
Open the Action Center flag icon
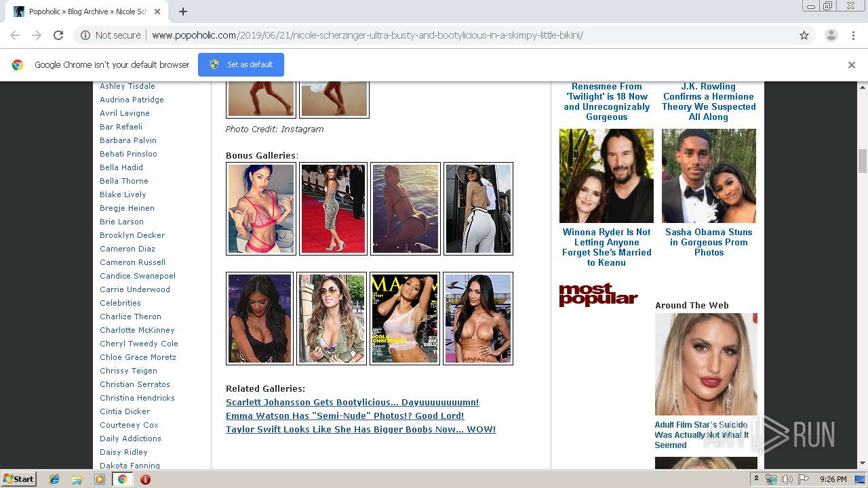pyautogui.click(x=804, y=479)
